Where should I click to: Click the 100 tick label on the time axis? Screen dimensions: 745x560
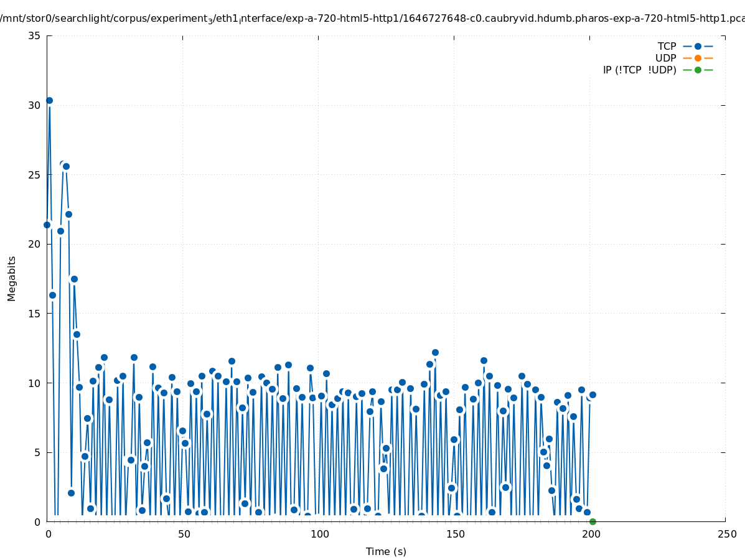(319, 534)
